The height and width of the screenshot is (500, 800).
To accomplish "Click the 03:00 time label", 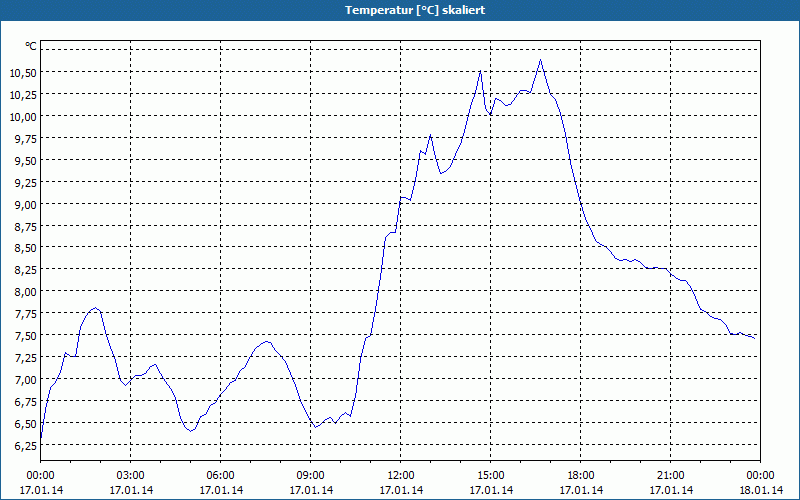I will (x=131, y=476).
